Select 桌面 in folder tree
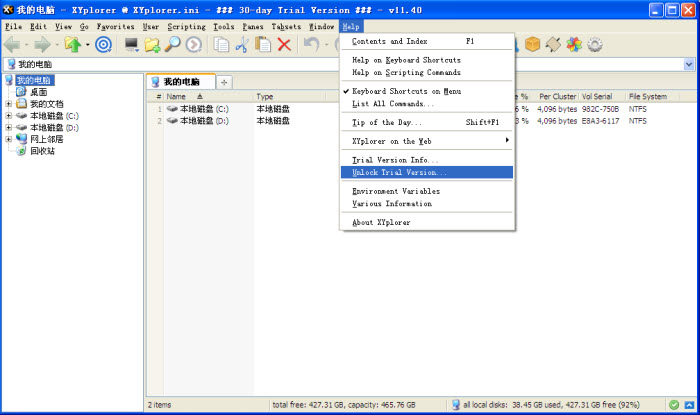Image resolution: width=700 pixels, height=415 pixels. click(x=38, y=92)
